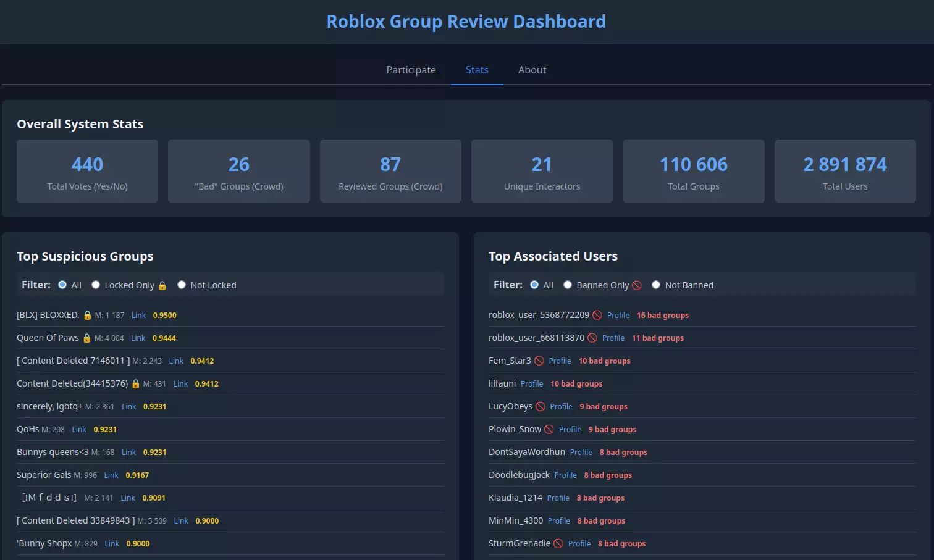Open Link for Content Deleted(34415376)
The image size is (934, 560).
[180, 384]
